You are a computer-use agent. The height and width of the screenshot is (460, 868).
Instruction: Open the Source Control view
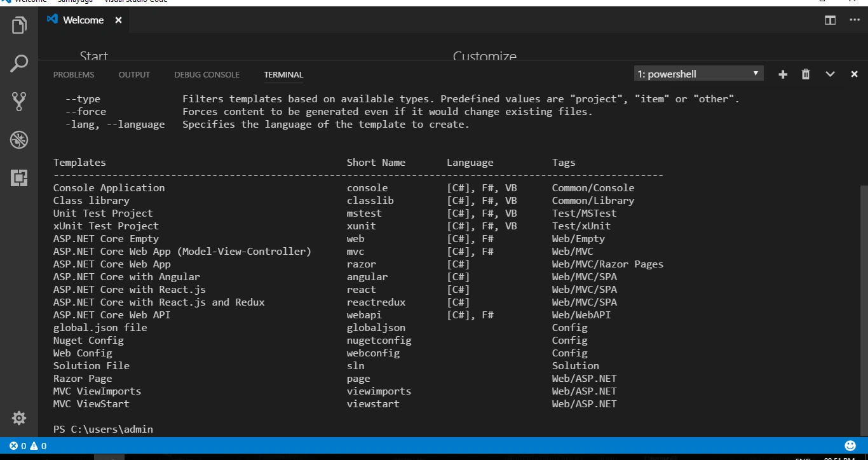click(19, 102)
